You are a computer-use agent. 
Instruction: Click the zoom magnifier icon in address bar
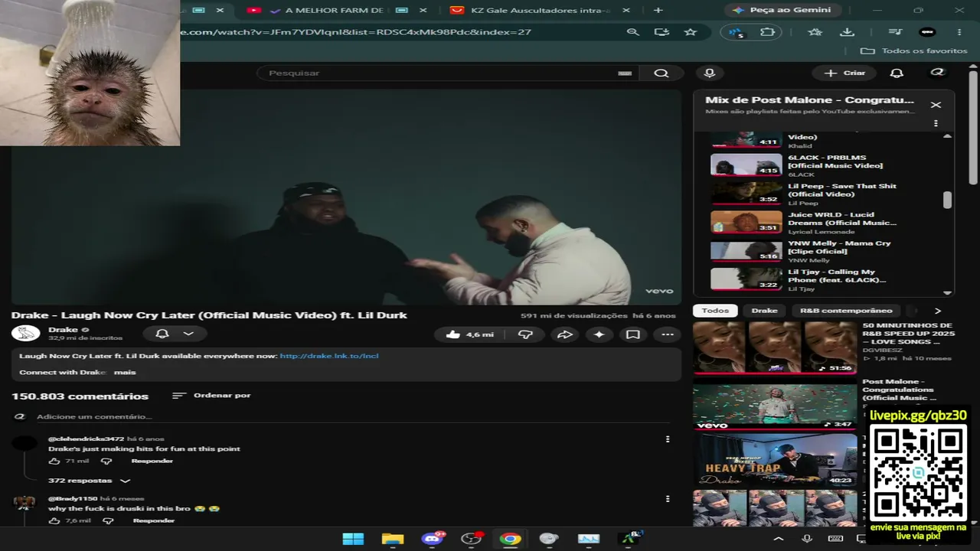[x=632, y=32]
